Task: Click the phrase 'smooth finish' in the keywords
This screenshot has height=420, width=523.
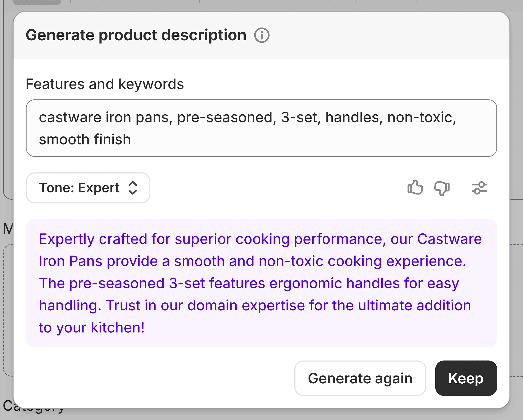Action: (x=85, y=139)
